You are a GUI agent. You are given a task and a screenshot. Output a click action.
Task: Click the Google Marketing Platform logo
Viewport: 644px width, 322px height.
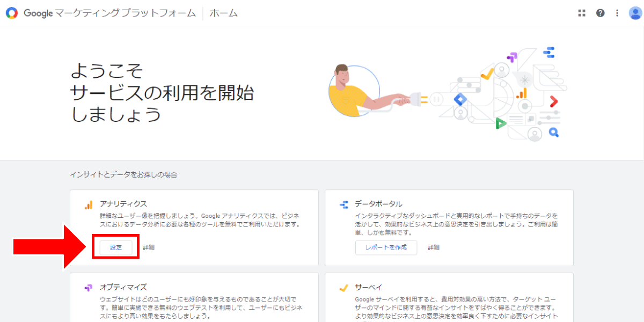pos(12,13)
